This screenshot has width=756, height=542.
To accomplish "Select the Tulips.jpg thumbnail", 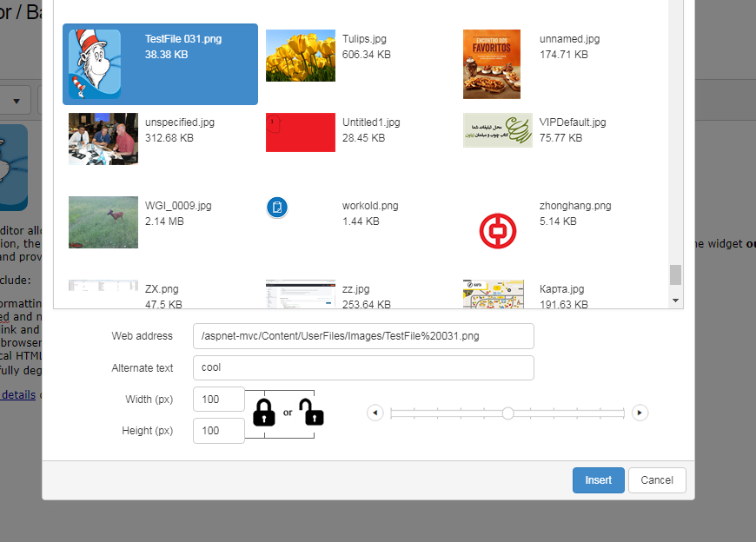I will pos(301,56).
